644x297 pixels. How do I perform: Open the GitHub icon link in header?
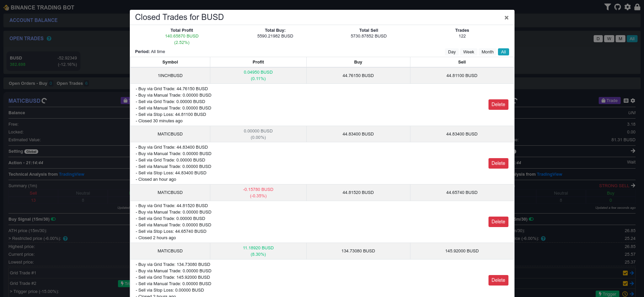618,7
